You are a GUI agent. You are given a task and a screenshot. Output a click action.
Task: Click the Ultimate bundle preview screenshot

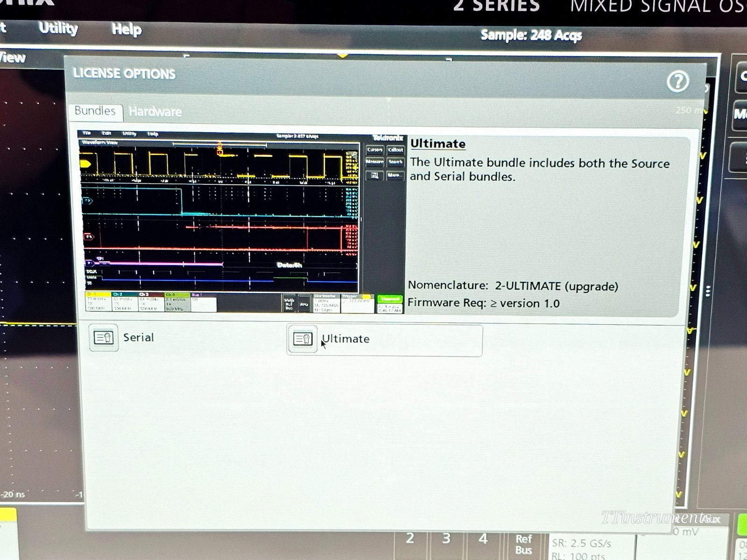[x=241, y=222]
